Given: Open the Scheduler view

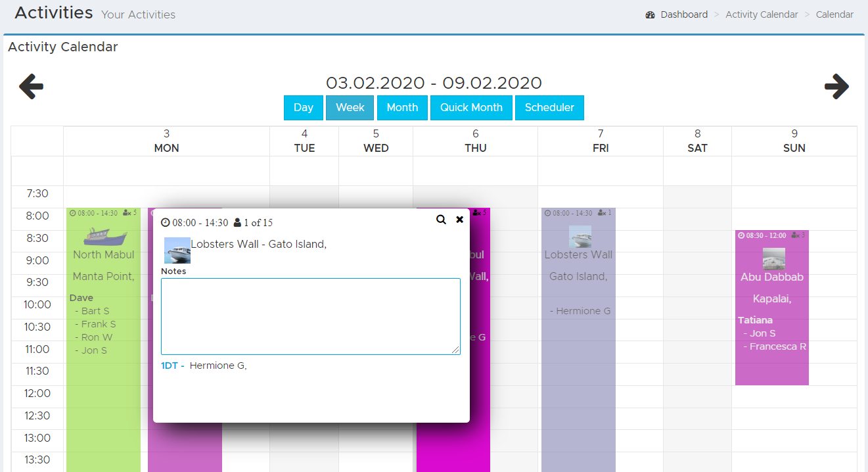Looking at the screenshot, I should (x=549, y=108).
